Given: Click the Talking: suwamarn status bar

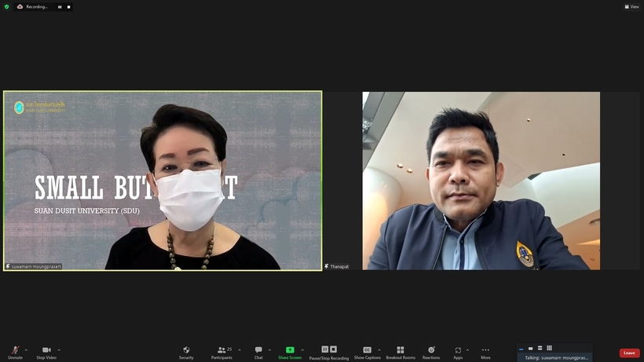Looking at the screenshot, I should [556, 357].
